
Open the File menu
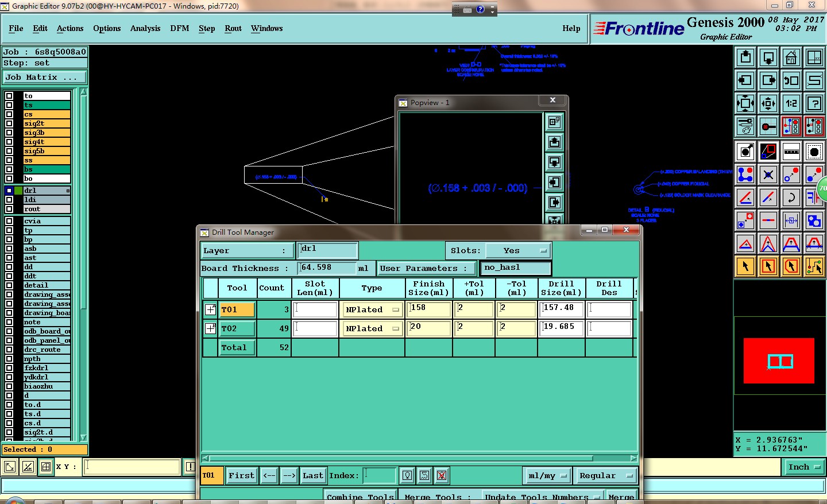pos(16,28)
